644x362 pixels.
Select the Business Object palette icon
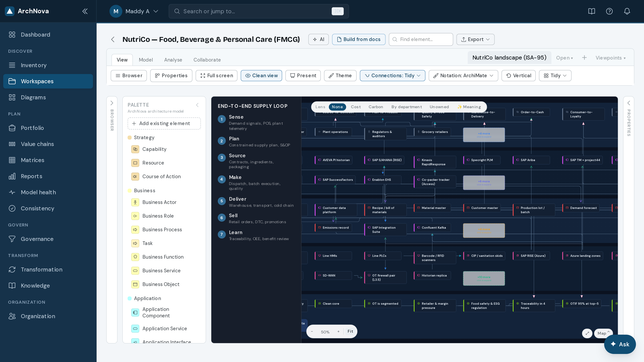135,284
